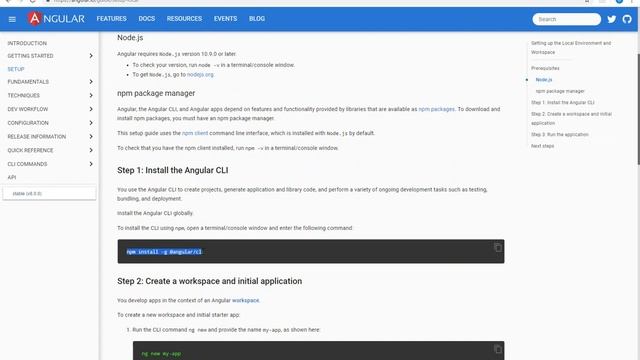The image size is (640, 360).
Task: Click the npm package manager heading
Action: coord(156,93)
